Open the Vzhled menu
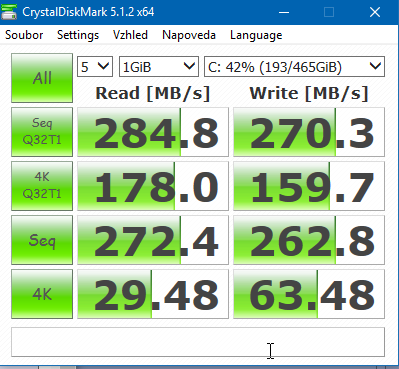Viewport: 399px width, 369px height. tap(130, 35)
